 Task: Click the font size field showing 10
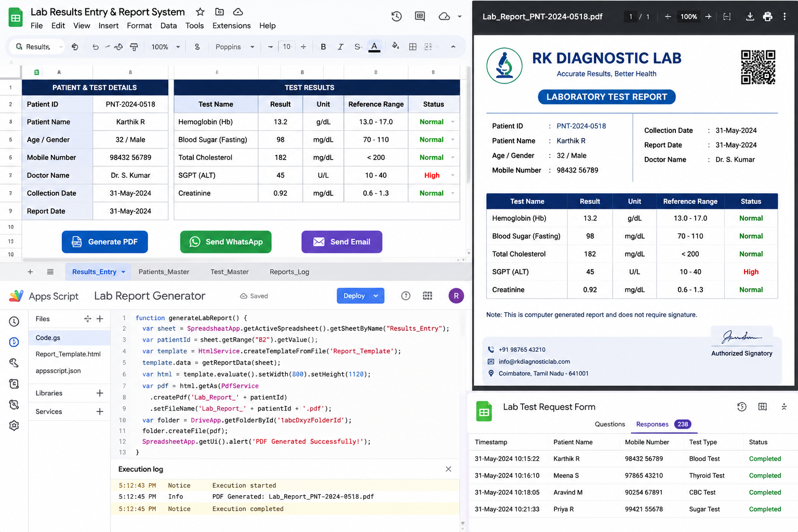coord(287,47)
